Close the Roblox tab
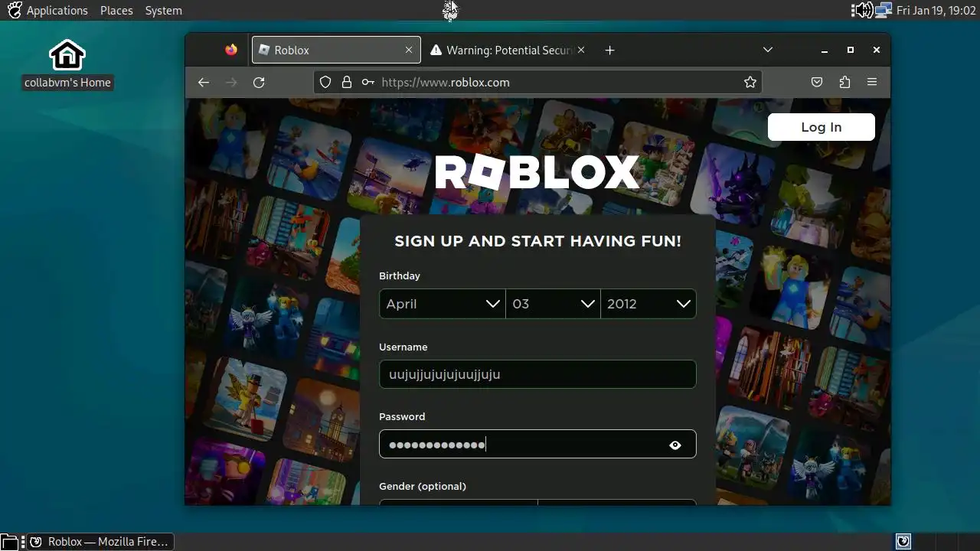The image size is (980, 551). 409,50
